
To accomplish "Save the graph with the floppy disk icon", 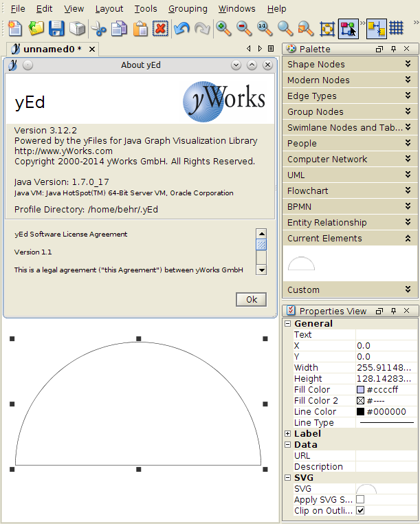I will click(56, 28).
